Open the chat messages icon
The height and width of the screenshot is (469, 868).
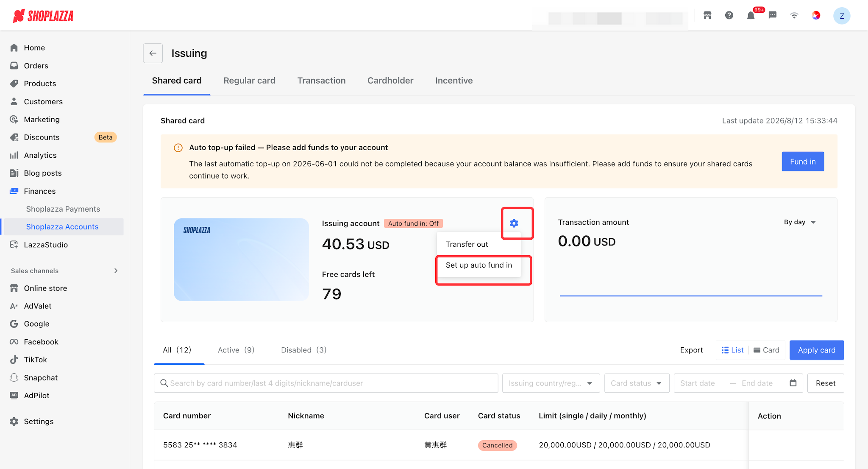(773, 16)
